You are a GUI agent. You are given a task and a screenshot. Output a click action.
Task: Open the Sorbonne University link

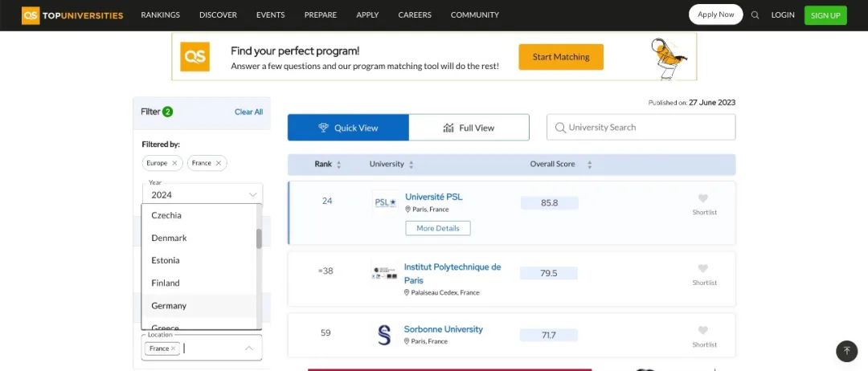(x=444, y=329)
